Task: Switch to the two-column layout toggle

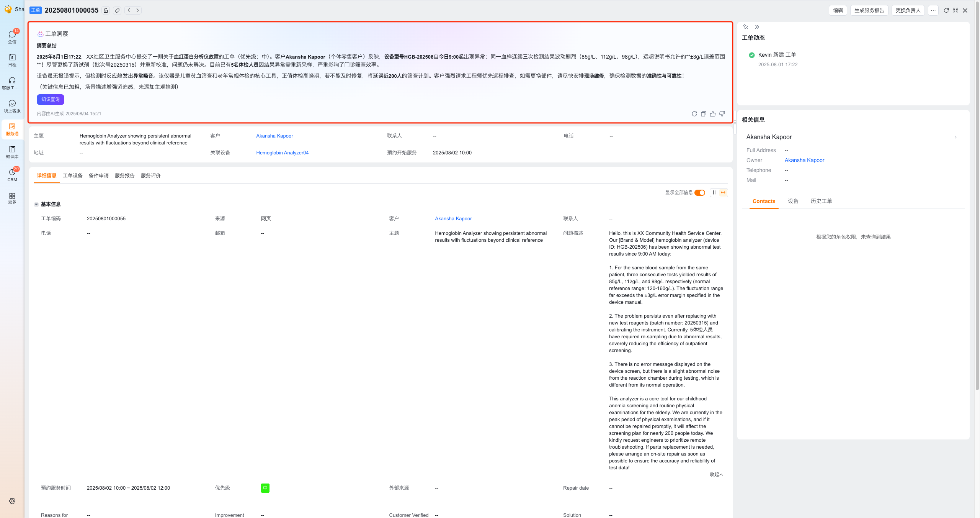Action: (x=714, y=193)
